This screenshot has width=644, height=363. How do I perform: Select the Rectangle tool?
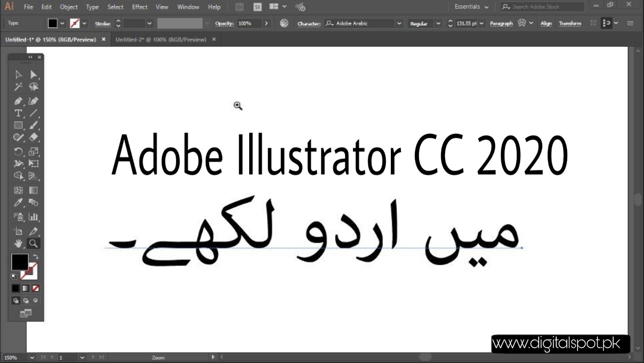coord(18,125)
